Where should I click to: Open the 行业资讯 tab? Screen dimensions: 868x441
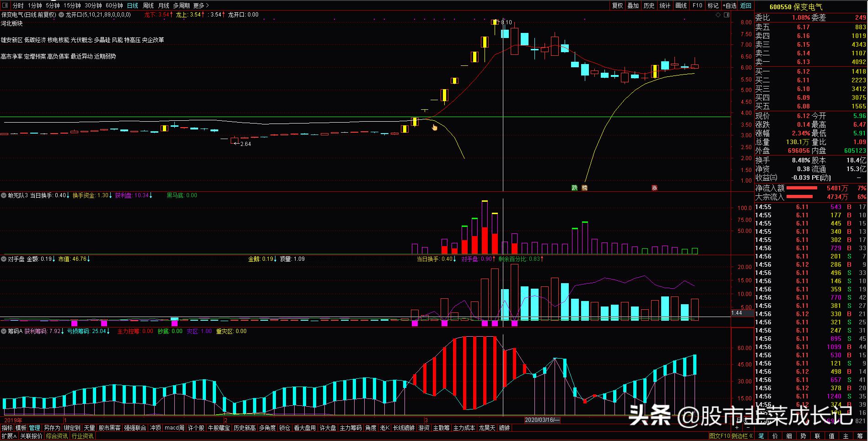(82, 436)
